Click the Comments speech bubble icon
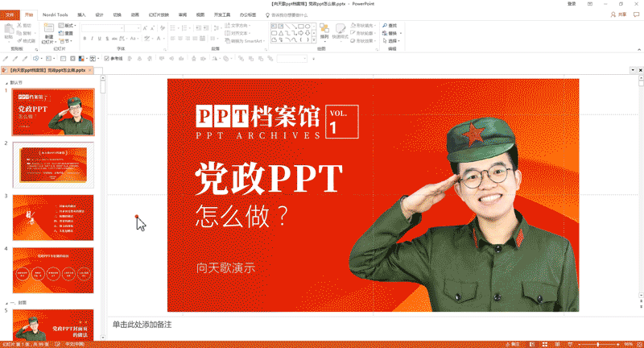The height and width of the screenshot is (348, 644). [x=637, y=14]
